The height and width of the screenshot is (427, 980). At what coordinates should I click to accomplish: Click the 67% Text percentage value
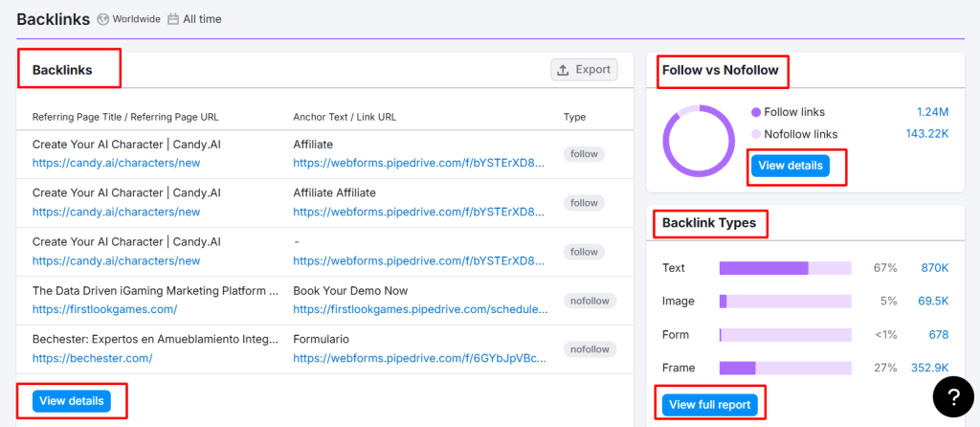coord(885,268)
